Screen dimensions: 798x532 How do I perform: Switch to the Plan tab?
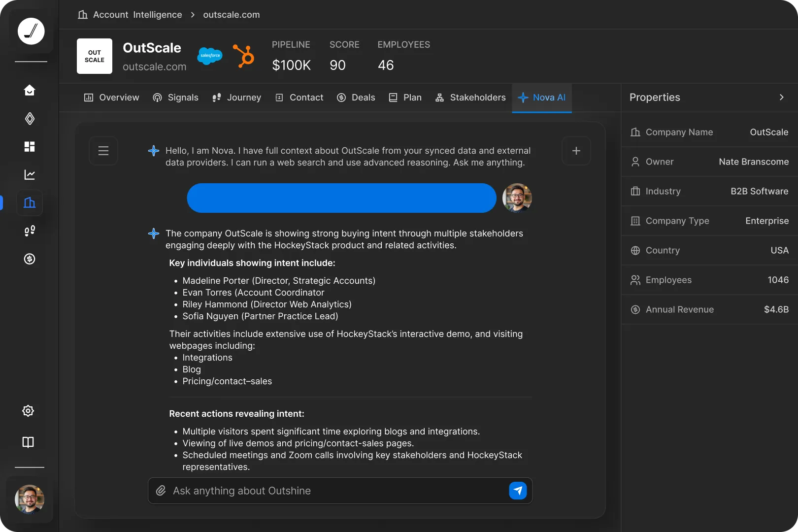coord(405,98)
